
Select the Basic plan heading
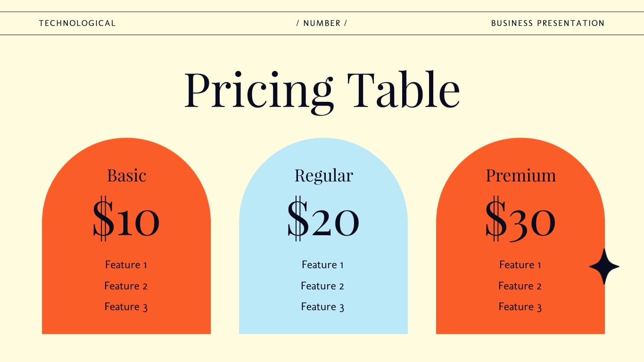126,175
